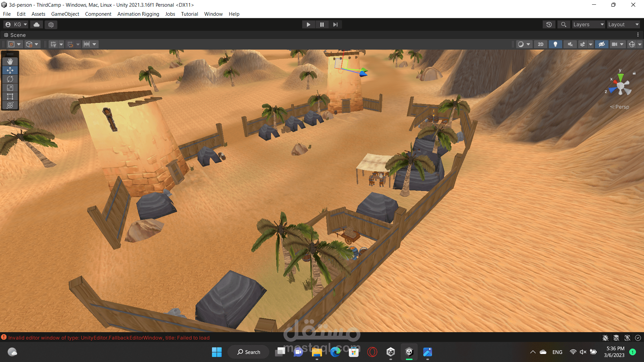
Task: Toggle scene lighting lightbulb
Action: point(555,44)
